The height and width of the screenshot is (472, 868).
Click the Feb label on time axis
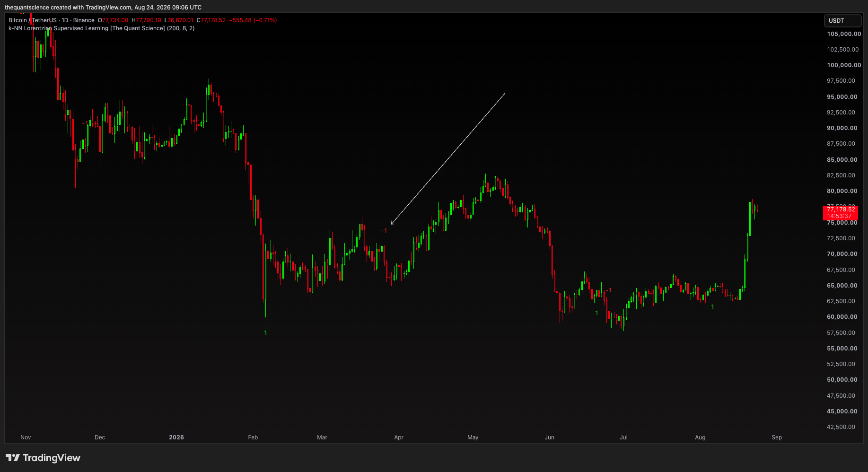(253, 437)
